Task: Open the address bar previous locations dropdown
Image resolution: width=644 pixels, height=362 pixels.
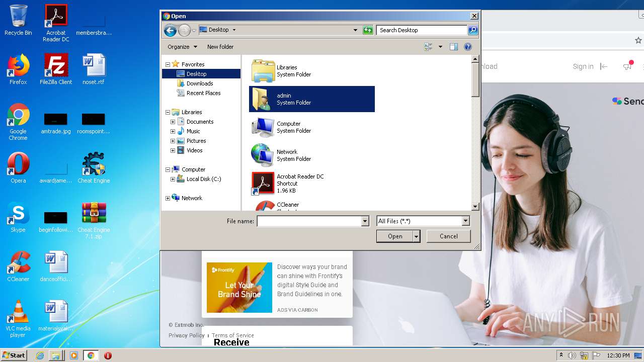Action: point(355,30)
